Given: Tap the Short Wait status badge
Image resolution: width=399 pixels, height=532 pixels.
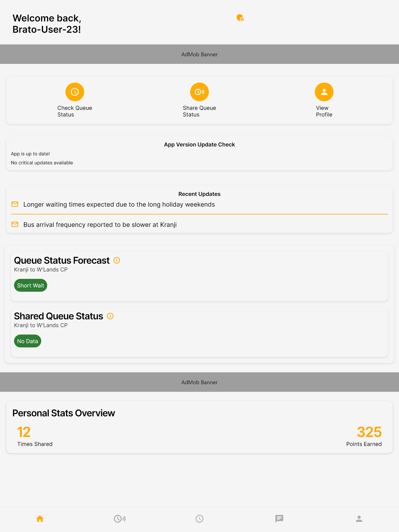Looking at the screenshot, I should [31, 285].
